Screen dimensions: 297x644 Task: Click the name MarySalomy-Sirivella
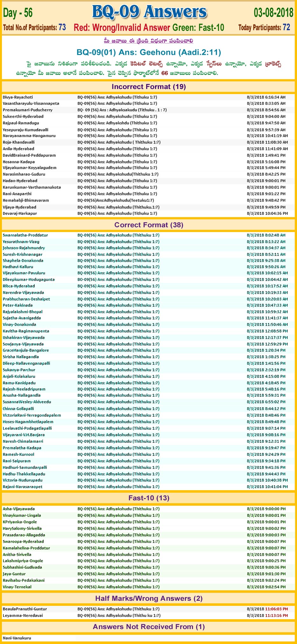point(22,528)
